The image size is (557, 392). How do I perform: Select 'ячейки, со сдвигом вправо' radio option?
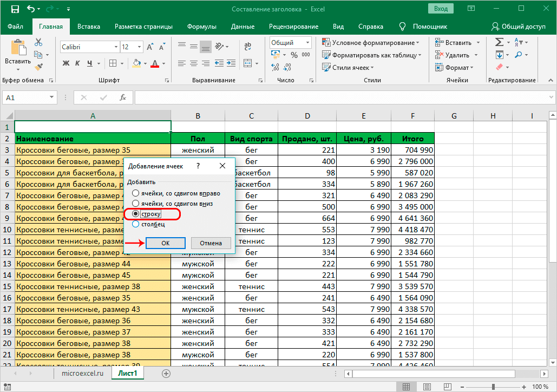[135, 193]
